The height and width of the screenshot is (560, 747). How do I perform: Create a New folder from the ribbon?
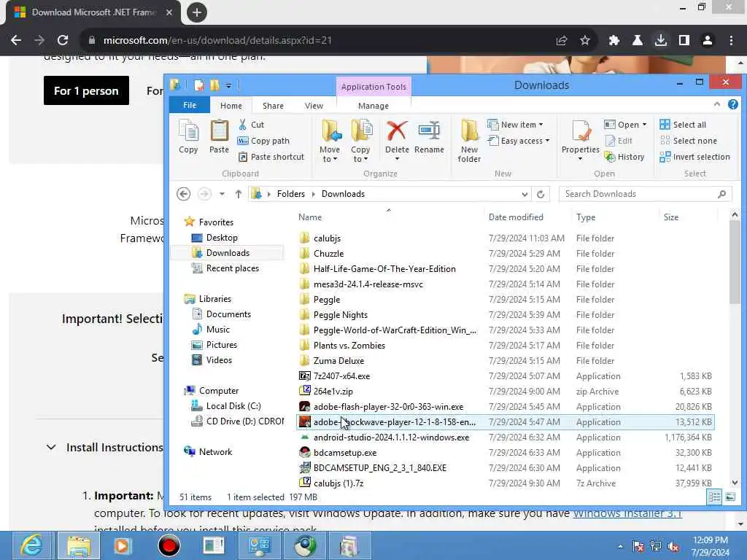click(469, 141)
